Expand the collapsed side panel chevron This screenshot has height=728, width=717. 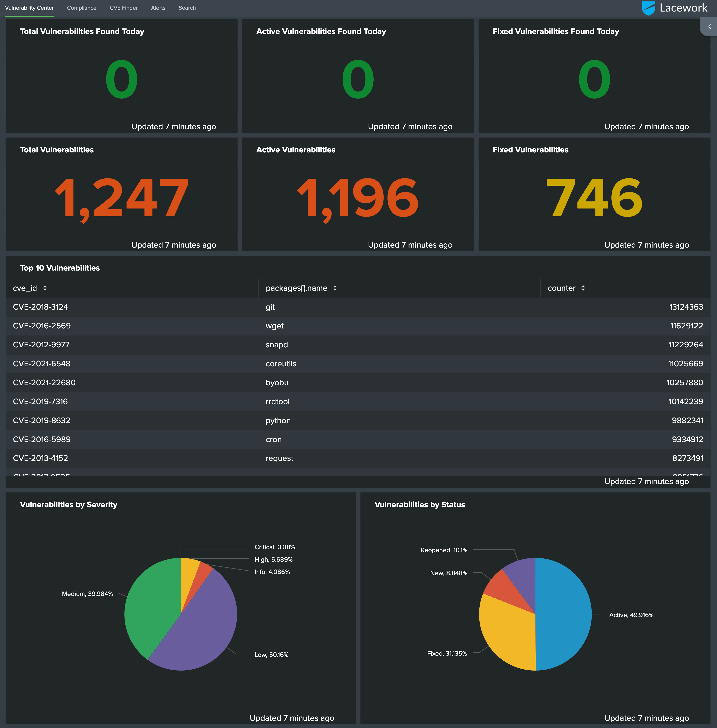pyautogui.click(x=710, y=27)
